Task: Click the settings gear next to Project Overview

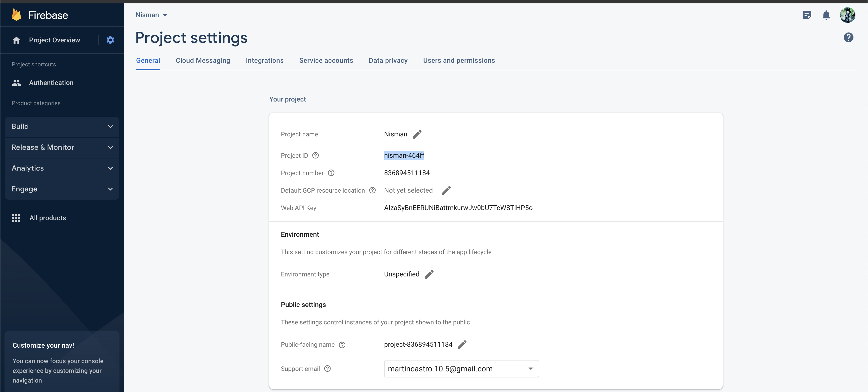Action: tap(110, 40)
